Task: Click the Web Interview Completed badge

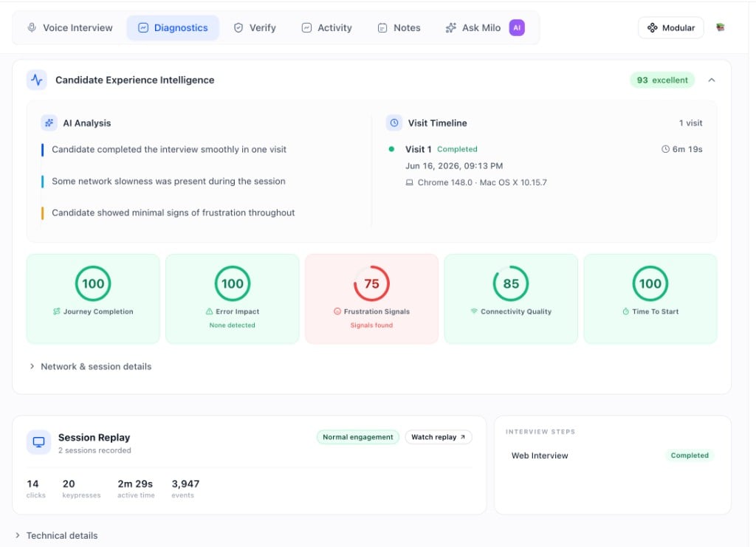Action: 690,455
